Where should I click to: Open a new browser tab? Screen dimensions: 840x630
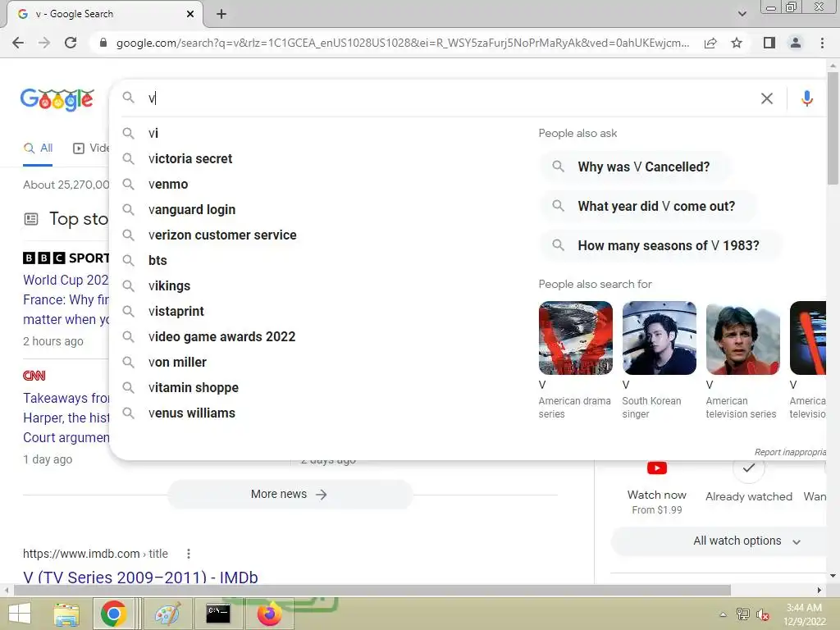pos(221,14)
